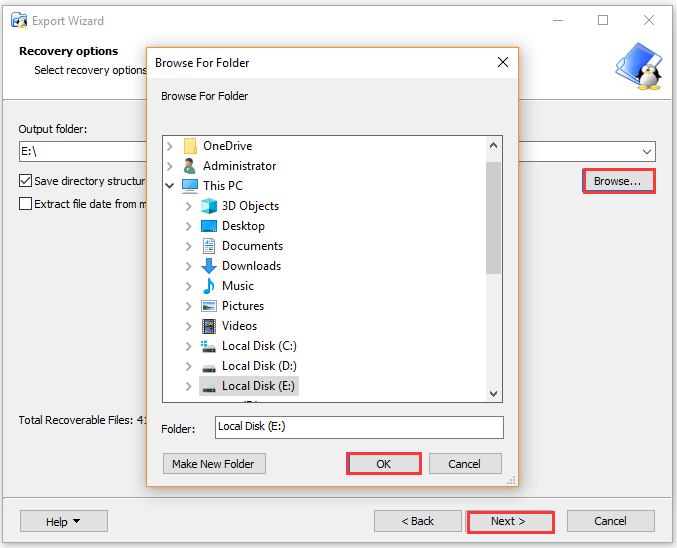Expand the Pictures node
Image resolution: width=677 pixels, height=548 pixels.
[189, 306]
